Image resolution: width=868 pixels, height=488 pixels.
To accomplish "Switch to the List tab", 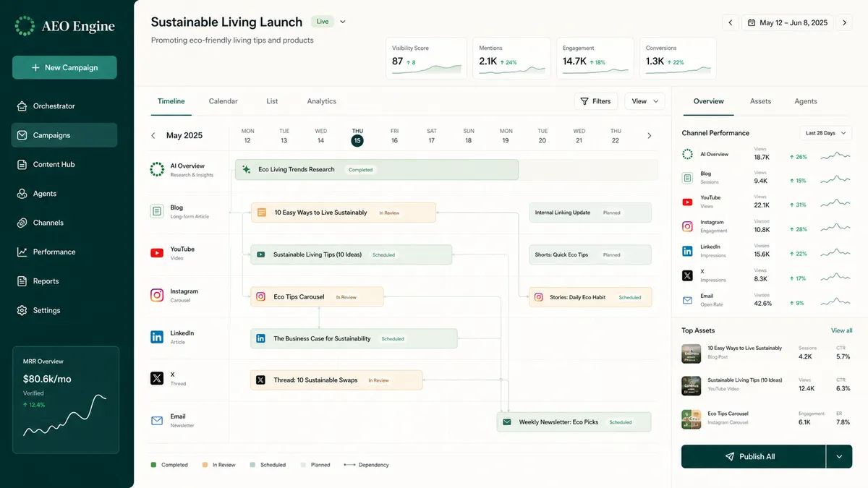I will pos(272,101).
